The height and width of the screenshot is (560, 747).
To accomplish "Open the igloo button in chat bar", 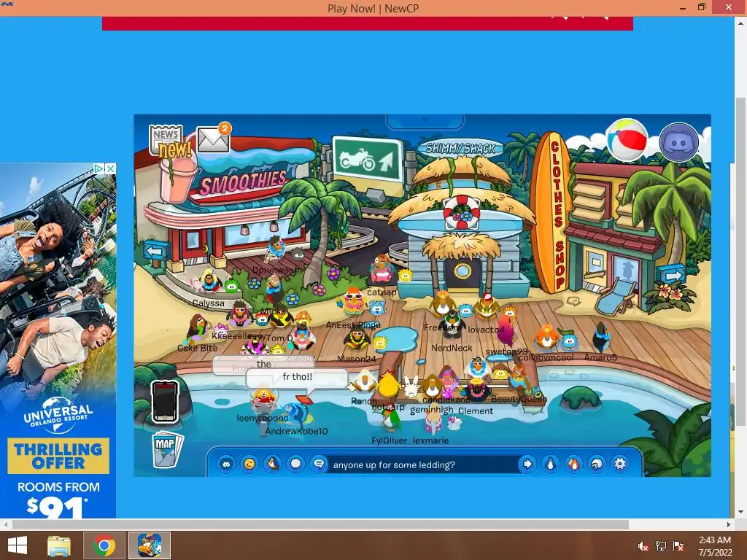I will [597, 464].
